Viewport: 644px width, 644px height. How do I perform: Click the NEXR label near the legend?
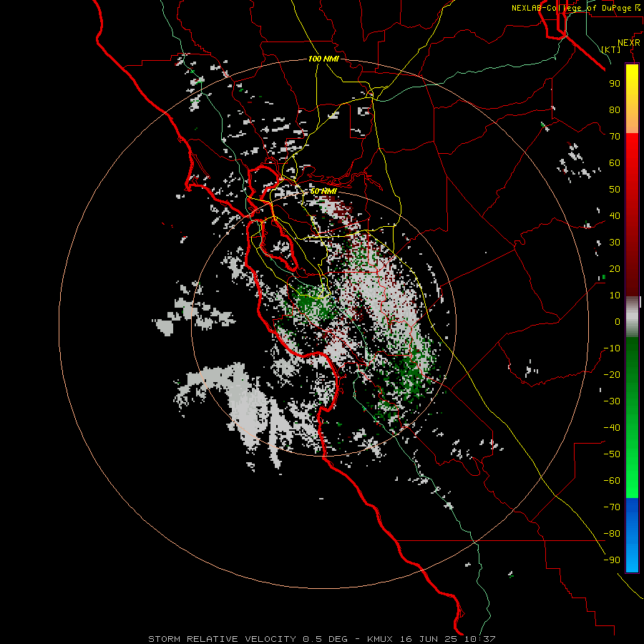(x=629, y=43)
